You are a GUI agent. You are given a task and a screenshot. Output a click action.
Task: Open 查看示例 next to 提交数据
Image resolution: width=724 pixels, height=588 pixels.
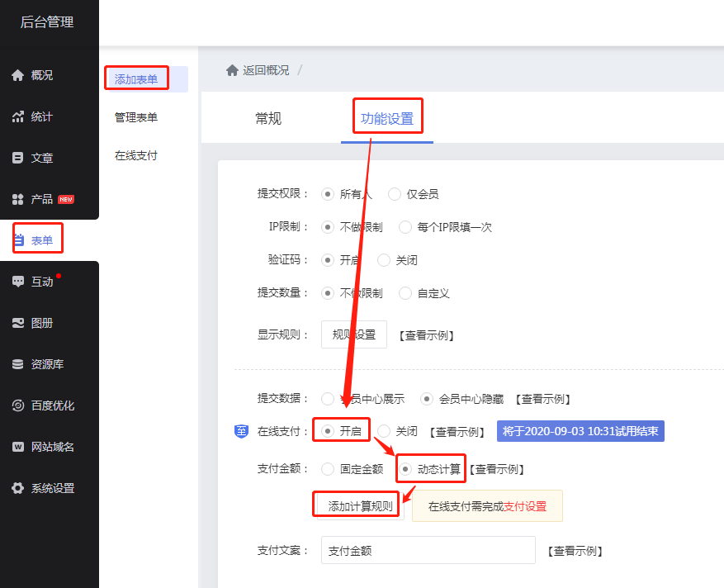pyautogui.click(x=543, y=399)
